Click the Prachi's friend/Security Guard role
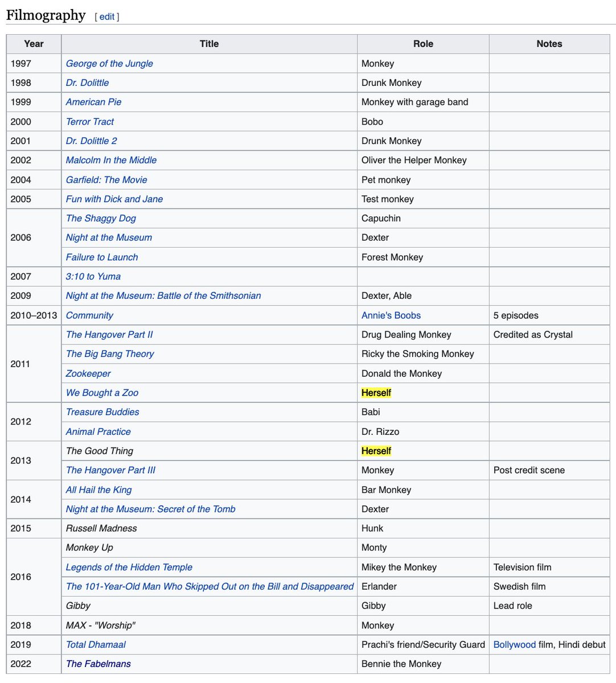The width and height of the screenshot is (616, 683). point(423,644)
